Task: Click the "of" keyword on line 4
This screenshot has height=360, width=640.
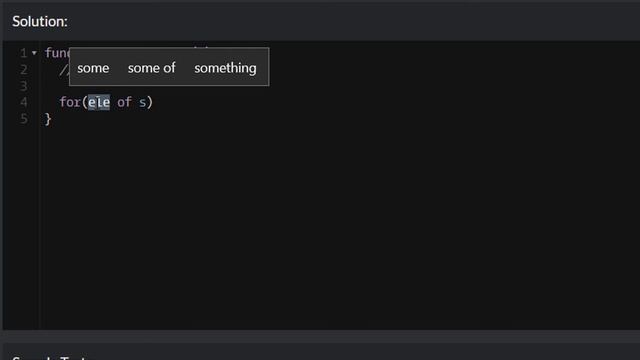Action: coord(124,102)
